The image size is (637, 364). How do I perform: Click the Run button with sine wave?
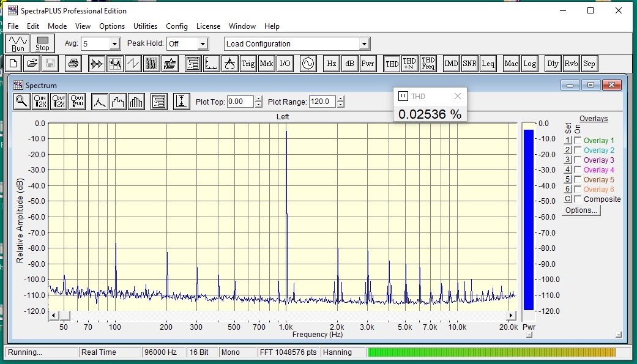[x=18, y=43]
